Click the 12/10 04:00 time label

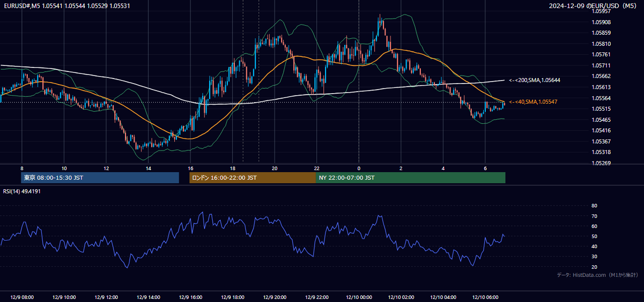(x=443, y=297)
